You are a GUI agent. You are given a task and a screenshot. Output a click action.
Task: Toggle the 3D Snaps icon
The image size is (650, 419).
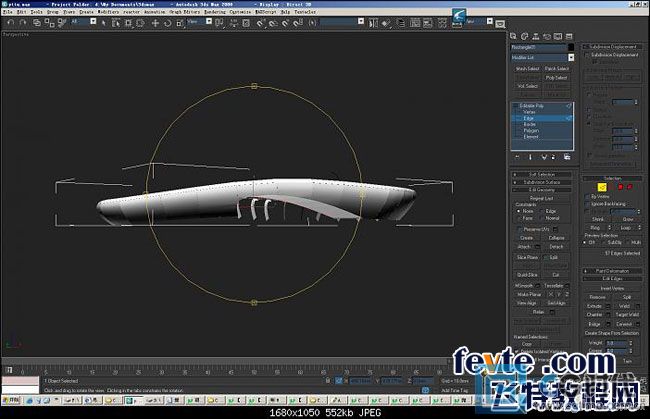click(x=261, y=23)
